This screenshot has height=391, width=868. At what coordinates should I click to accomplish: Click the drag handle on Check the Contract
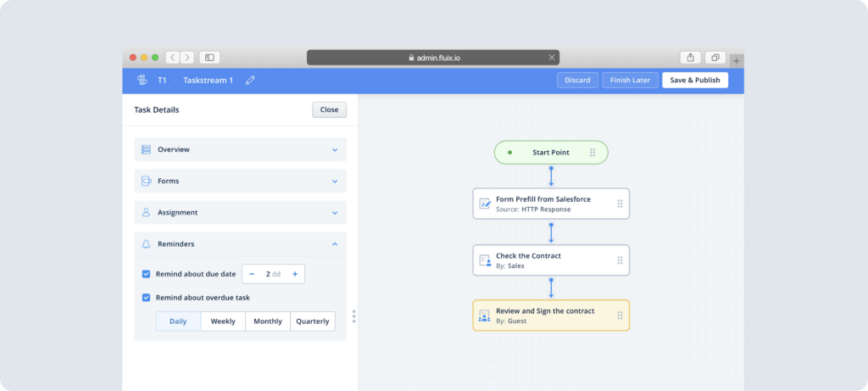pyautogui.click(x=620, y=260)
